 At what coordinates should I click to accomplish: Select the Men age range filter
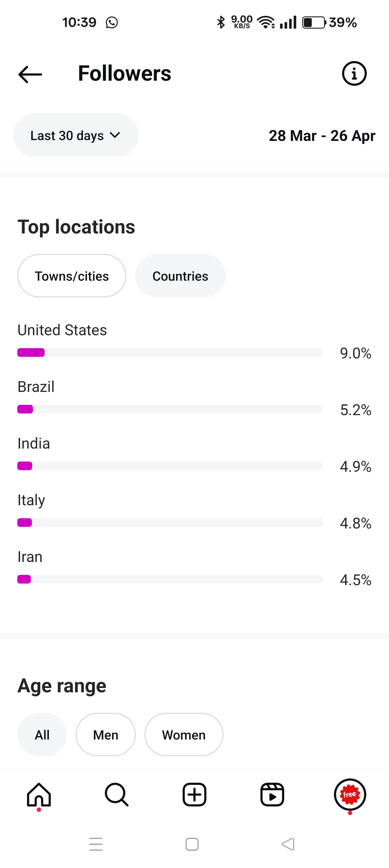tap(106, 735)
